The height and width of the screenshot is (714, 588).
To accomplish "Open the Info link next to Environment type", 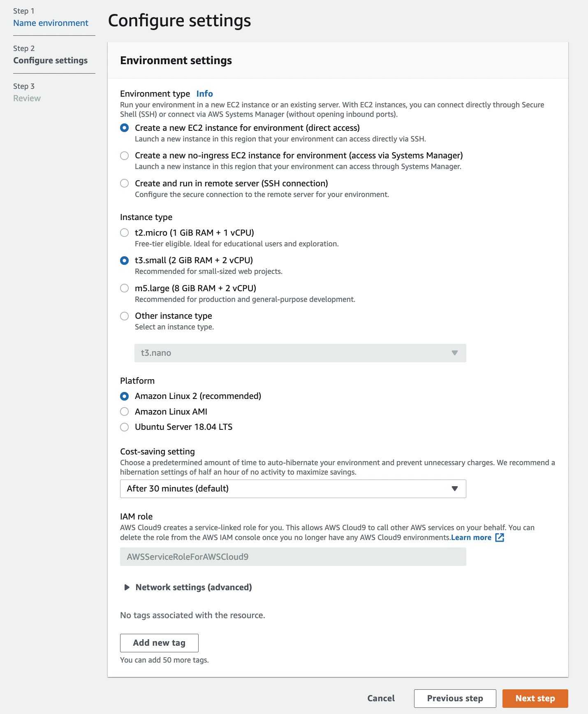I will tap(204, 94).
